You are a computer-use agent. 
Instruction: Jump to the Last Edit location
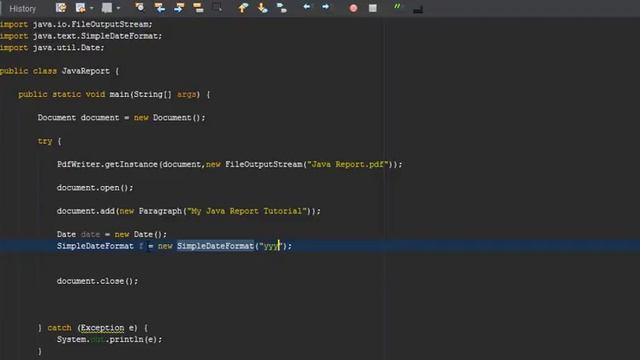pos(61,7)
